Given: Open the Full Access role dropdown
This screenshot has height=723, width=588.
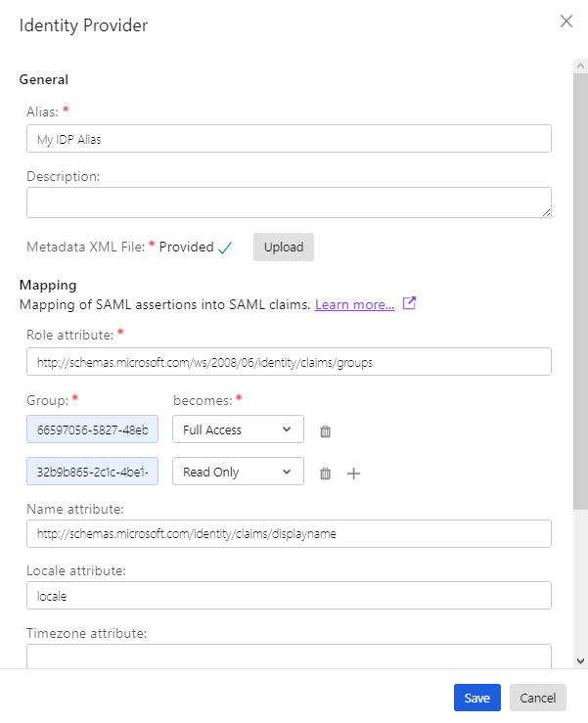Looking at the screenshot, I should point(238,429).
